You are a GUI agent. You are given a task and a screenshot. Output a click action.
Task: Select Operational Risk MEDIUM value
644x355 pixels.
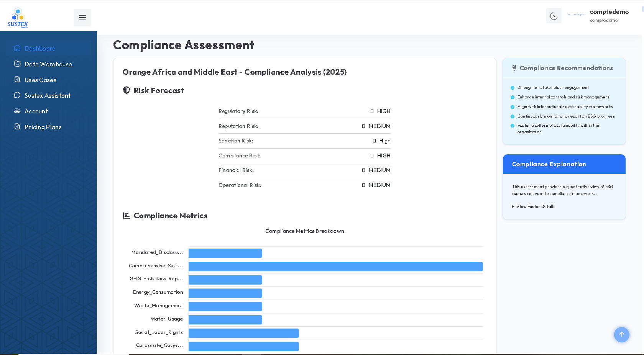point(379,185)
